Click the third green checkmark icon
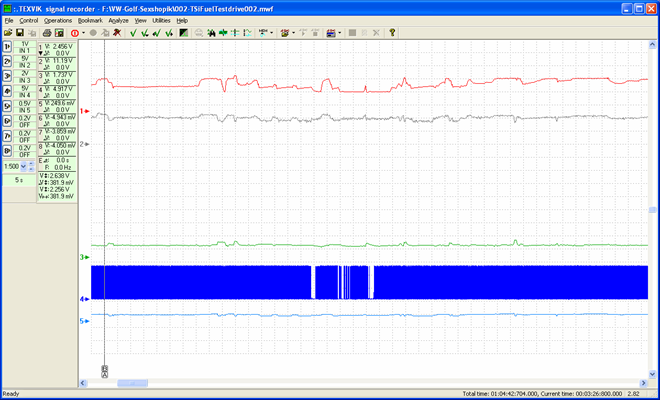660x400 pixels. coord(157,33)
